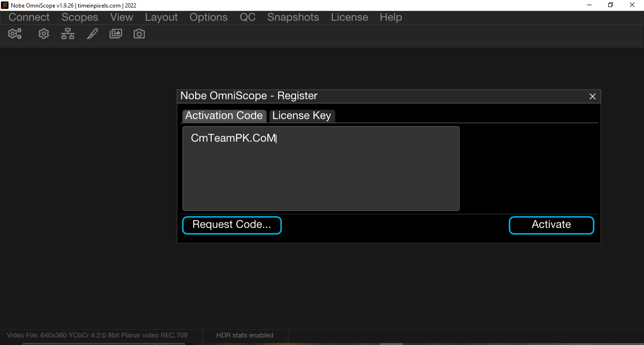Close the Nobe OmniScope application window
The width and height of the screenshot is (644, 345).
coord(633,5)
